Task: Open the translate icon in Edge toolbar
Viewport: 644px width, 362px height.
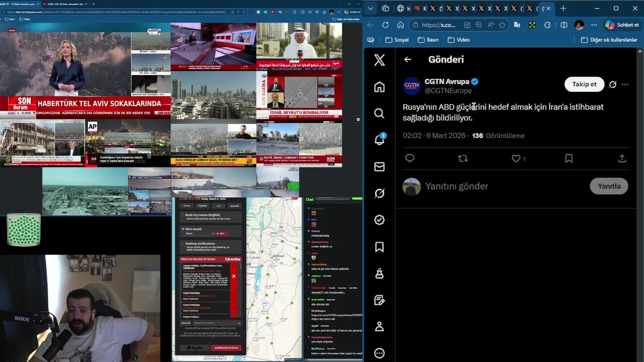Action: [517, 25]
